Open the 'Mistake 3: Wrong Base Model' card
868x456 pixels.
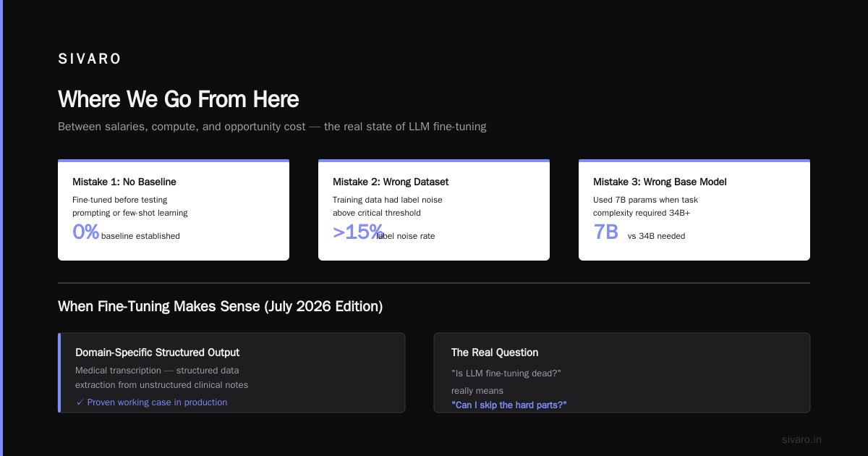[x=694, y=210]
